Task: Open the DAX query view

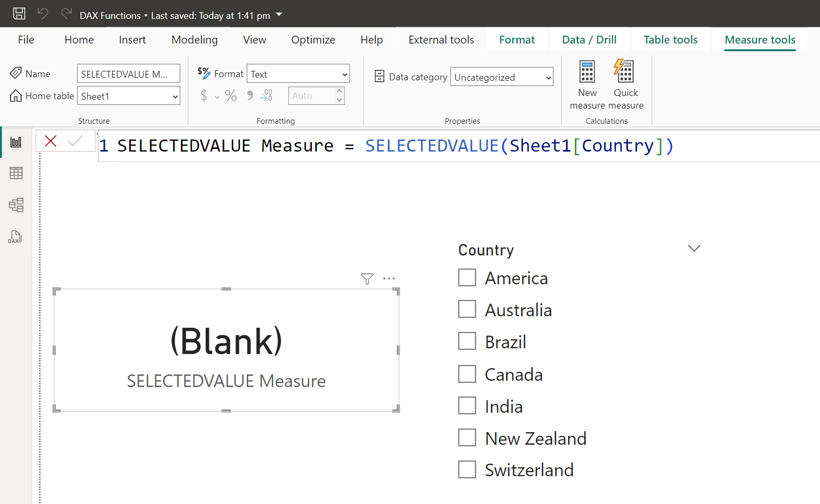Action: (x=16, y=237)
